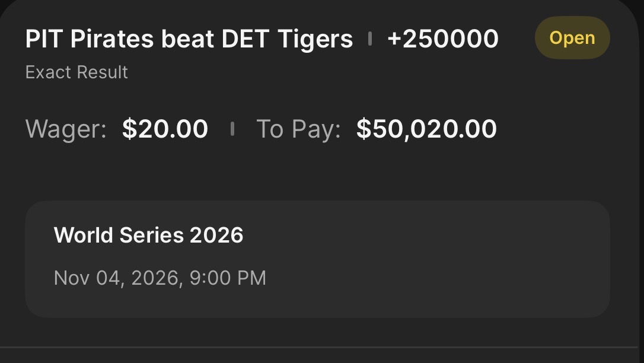Open the World Series 2026 event title

(148, 235)
